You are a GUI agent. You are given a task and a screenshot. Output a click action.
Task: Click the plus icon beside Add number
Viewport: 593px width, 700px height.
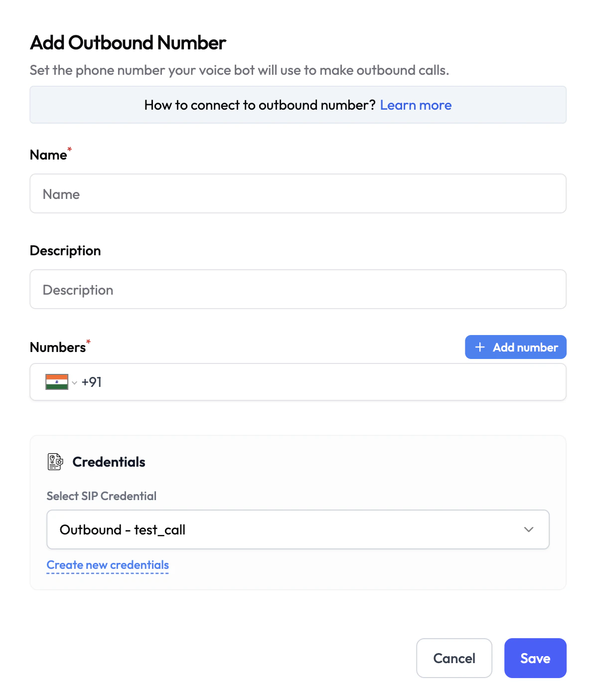[480, 348]
